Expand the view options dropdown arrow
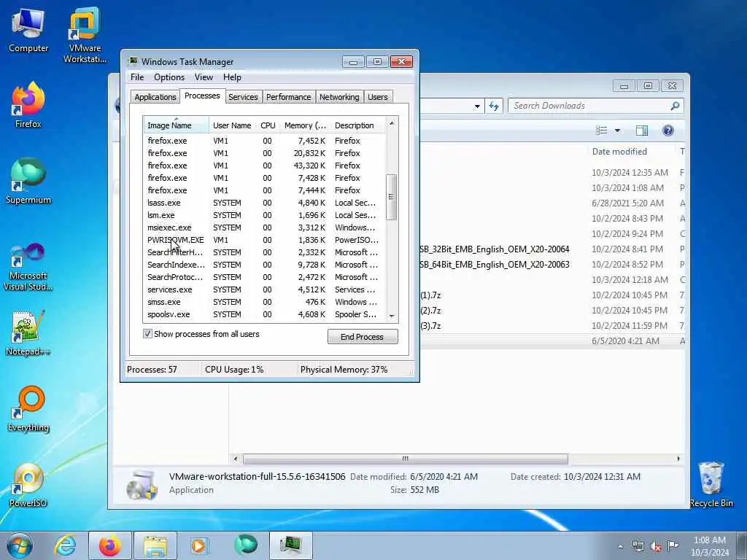The image size is (747, 560). click(617, 131)
